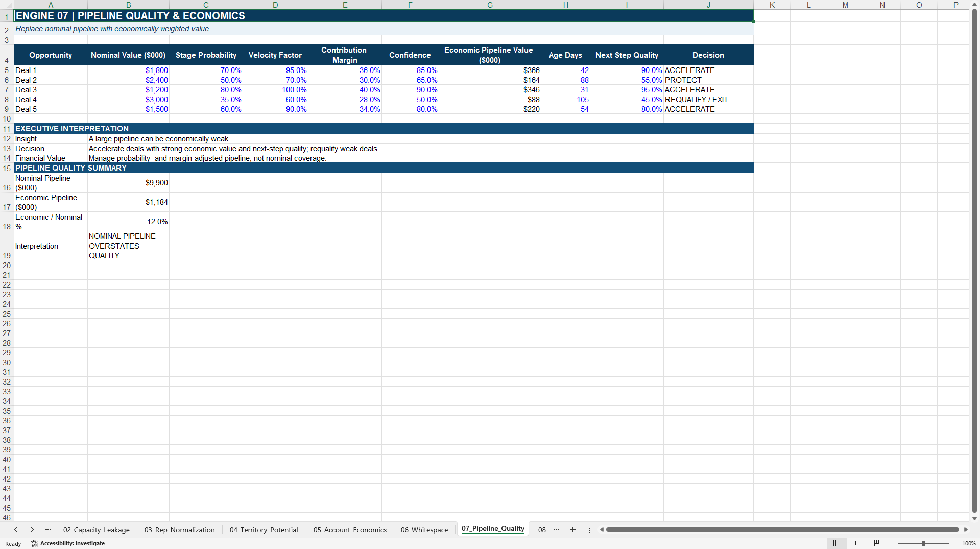This screenshot has height=549, width=980.
Task: Click Economic Pipeline Value header
Action: coord(490,55)
